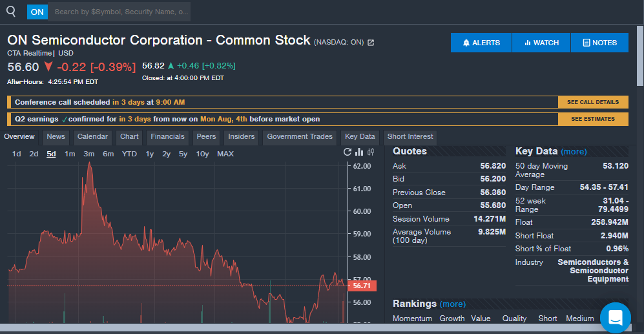
Task: Click the 56.71 price marker label
Action: pyautogui.click(x=362, y=286)
